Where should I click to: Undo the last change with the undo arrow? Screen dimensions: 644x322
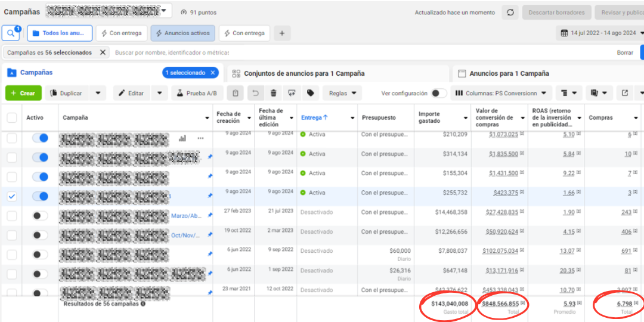click(x=255, y=93)
